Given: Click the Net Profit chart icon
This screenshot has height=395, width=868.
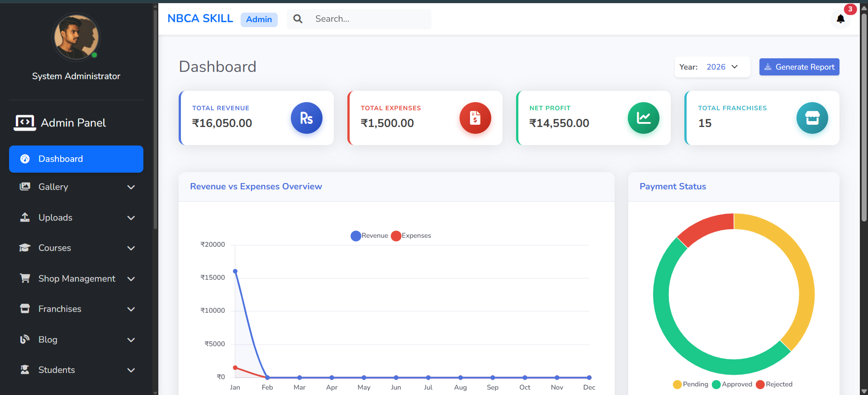Looking at the screenshot, I should (x=643, y=118).
